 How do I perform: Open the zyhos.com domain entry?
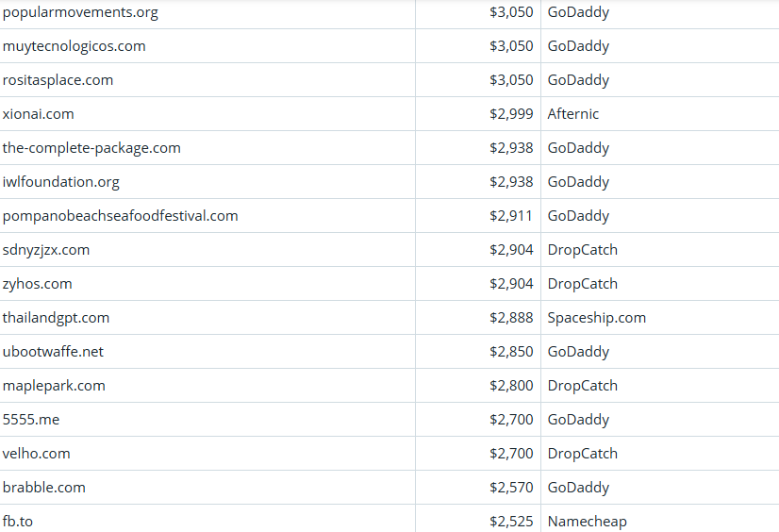click(37, 284)
